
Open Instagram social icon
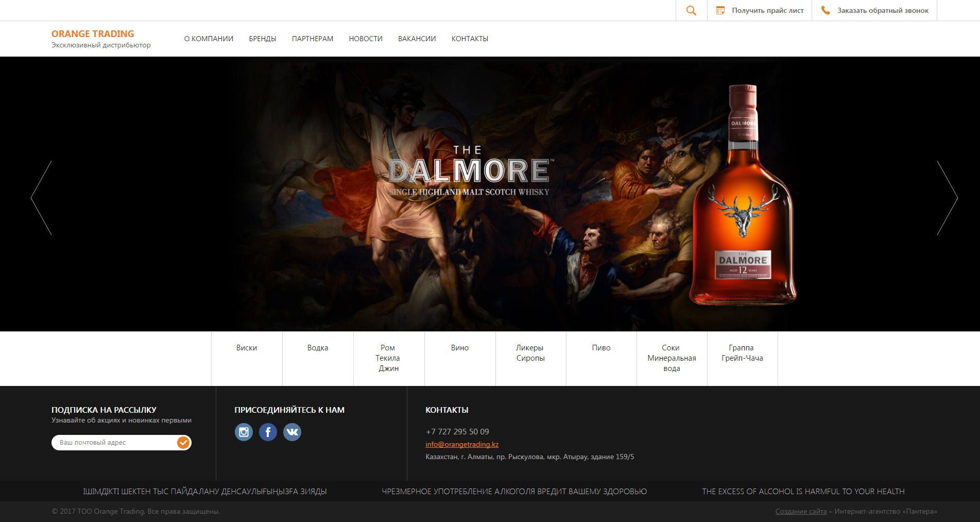[x=244, y=432]
